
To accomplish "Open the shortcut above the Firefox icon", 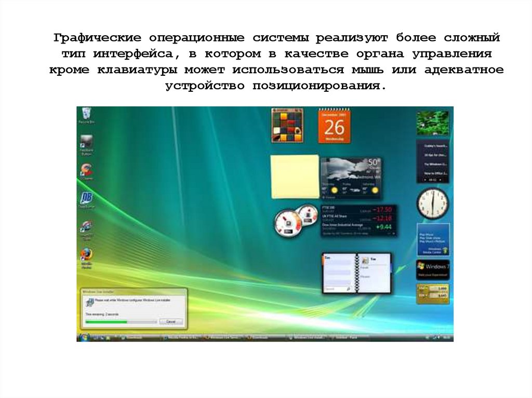I will tap(87, 230).
